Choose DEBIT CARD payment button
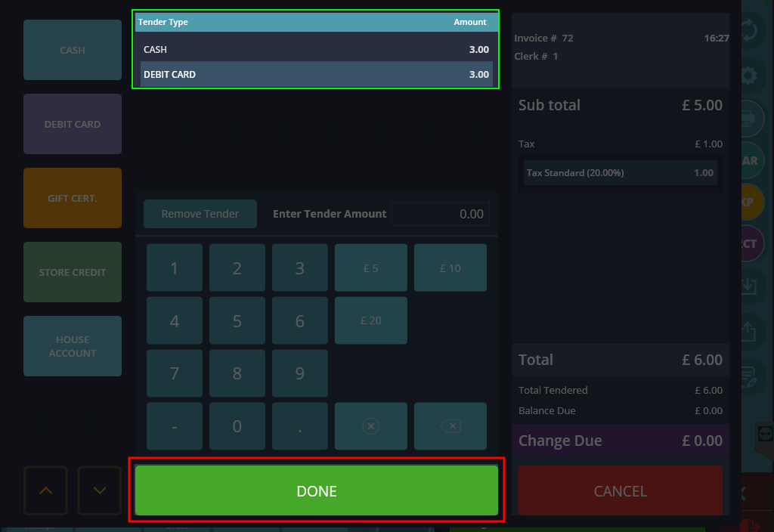The height and width of the screenshot is (532, 774). (x=73, y=124)
